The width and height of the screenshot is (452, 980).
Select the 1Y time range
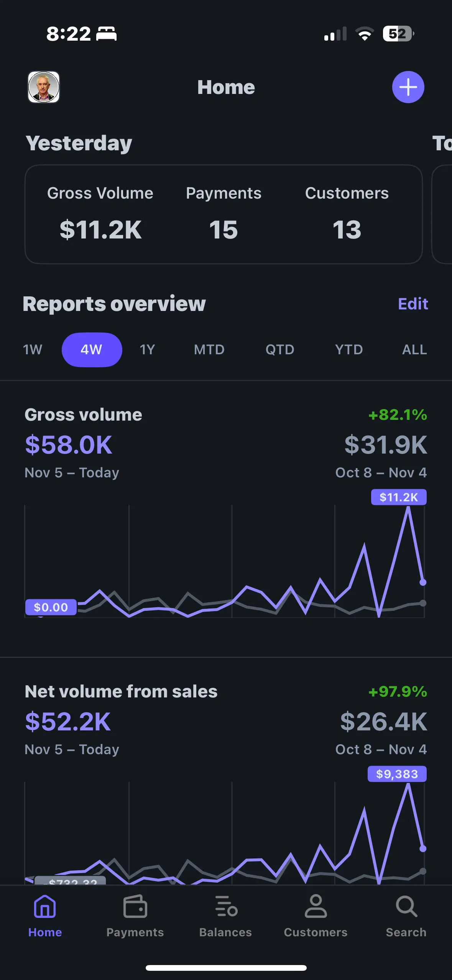tap(147, 350)
